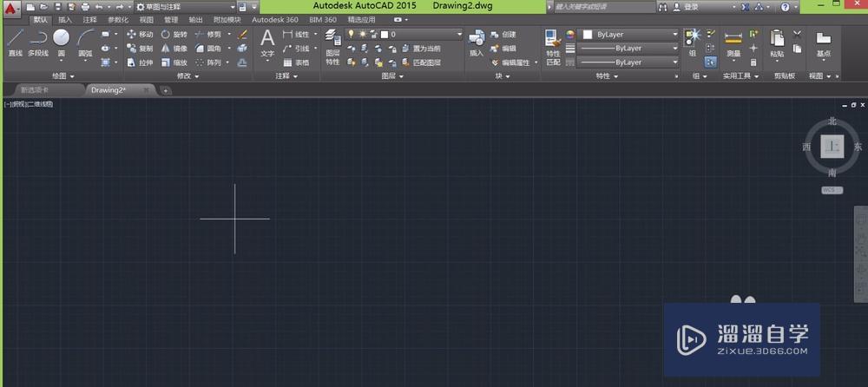Select the Drawing2* file tab
Image resolution: width=868 pixels, height=387 pixels.
tap(119, 89)
